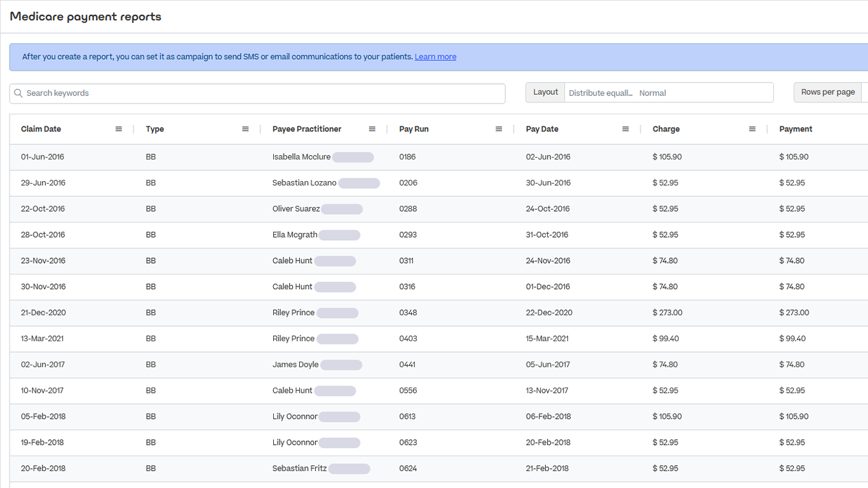Open the Claim Date column menu icon

[119, 129]
